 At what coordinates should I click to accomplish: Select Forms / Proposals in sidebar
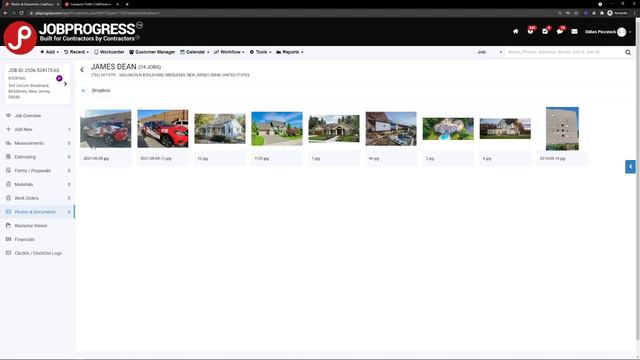point(38,171)
